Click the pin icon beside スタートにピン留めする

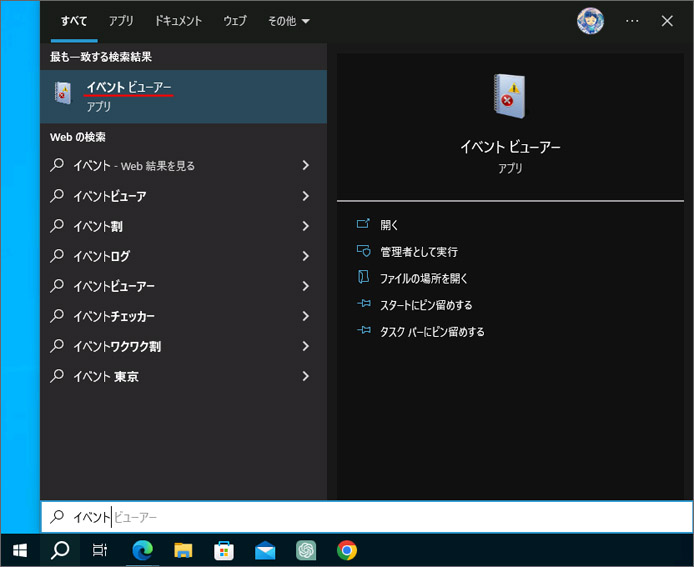coord(364,304)
